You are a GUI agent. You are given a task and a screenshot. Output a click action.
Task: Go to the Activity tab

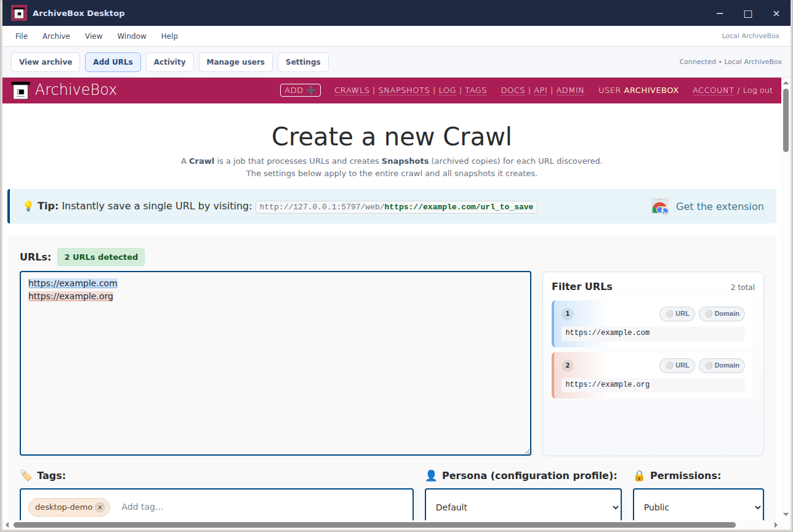169,62
